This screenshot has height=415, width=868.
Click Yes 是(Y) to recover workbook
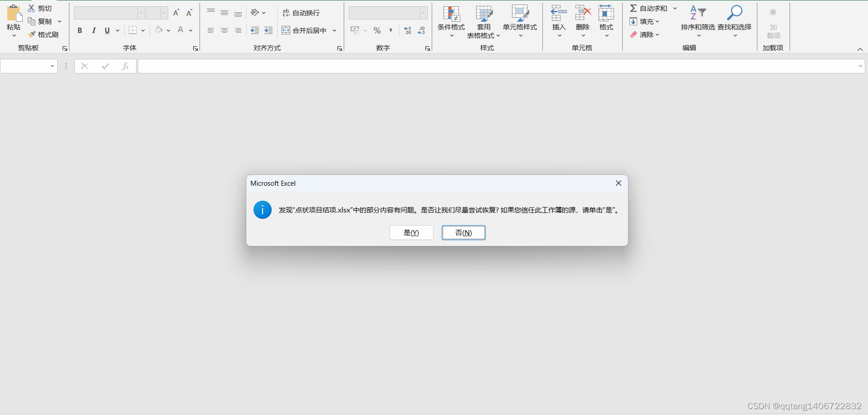pyautogui.click(x=411, y=232)
